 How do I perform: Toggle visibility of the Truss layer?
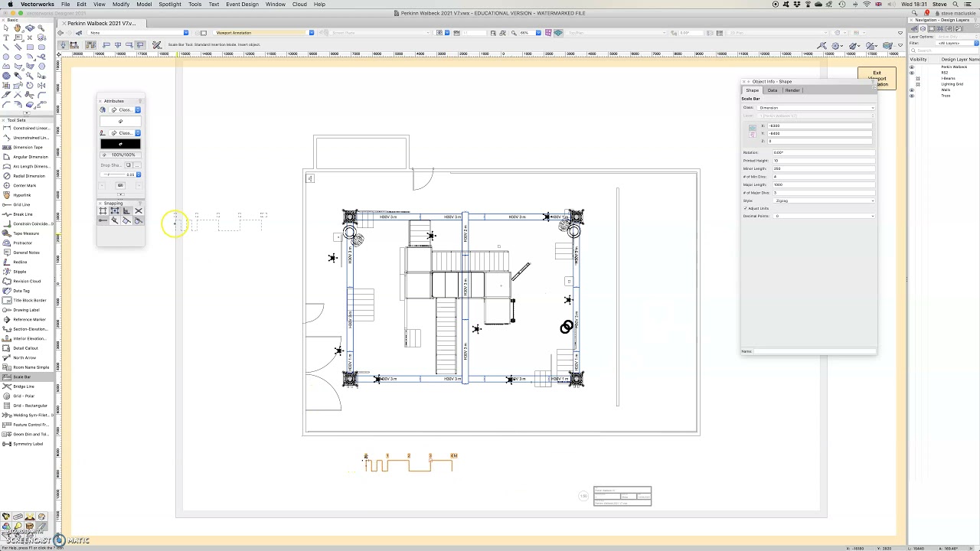(911, 96)
